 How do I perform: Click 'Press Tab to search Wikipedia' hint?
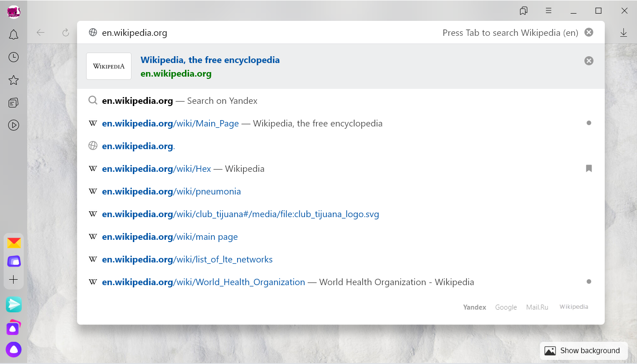pos(510,33)
